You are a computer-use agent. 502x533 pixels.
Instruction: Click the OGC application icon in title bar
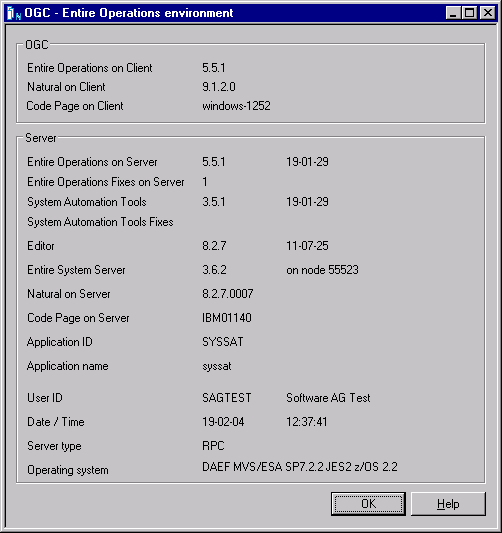pyautogui.click(x=14, y=13)
